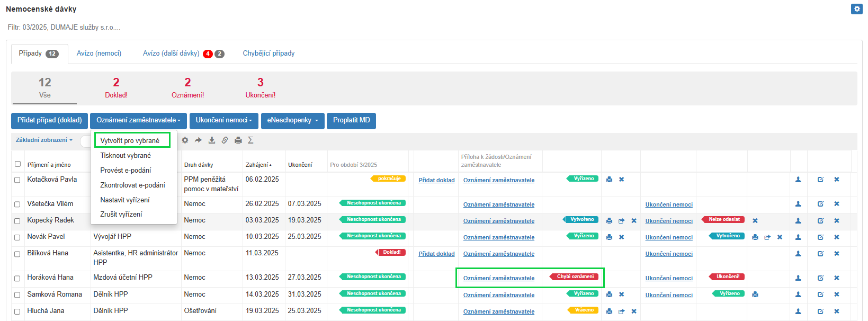Click the sigma sum icon in table toolbar

pyautogui.click(x=250, y=140)
